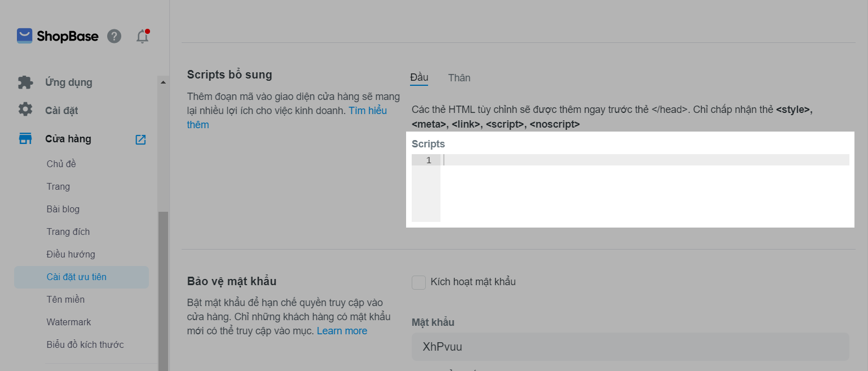Open the Tìm hiểu thêm link
This screenshot has height=371, width=868.
point(287,117)
